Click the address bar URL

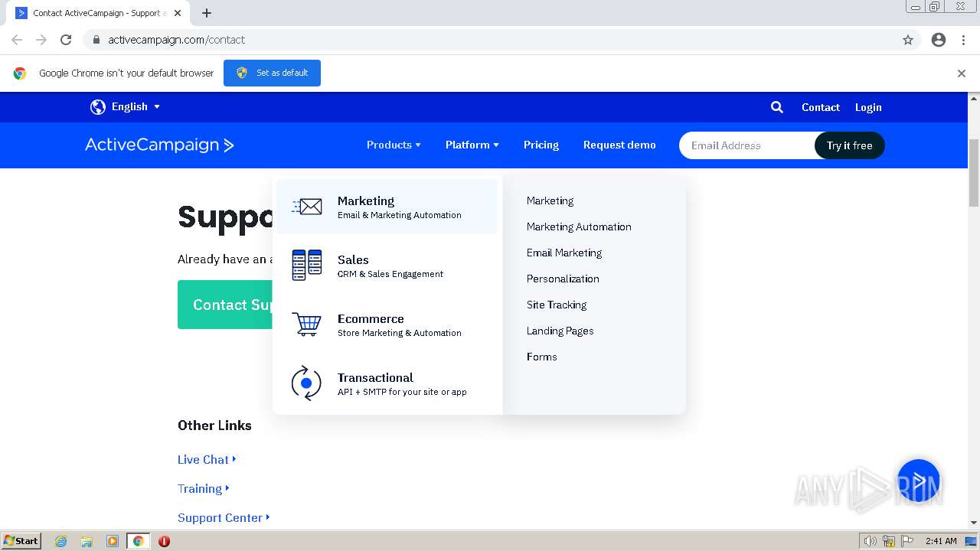[176, 40]
